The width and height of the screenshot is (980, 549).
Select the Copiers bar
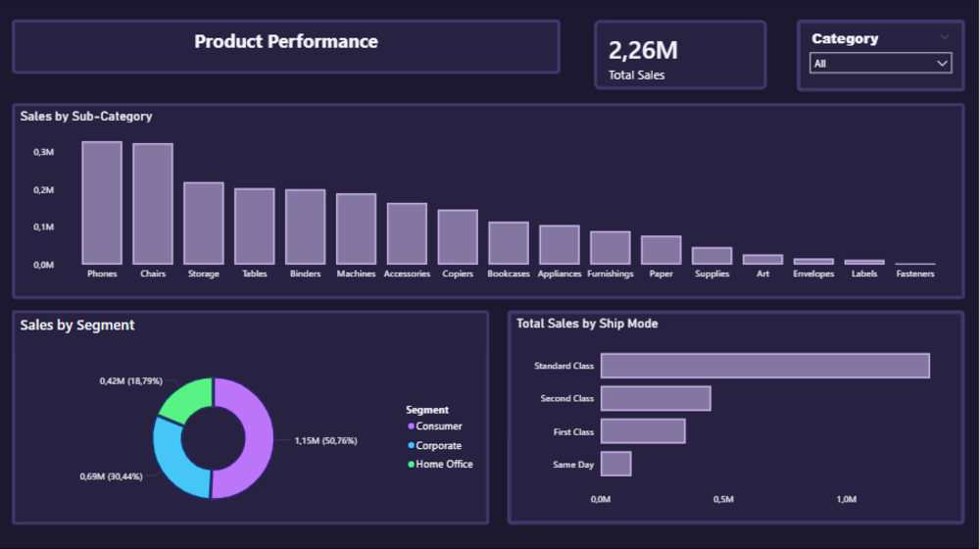click(458, 236)
